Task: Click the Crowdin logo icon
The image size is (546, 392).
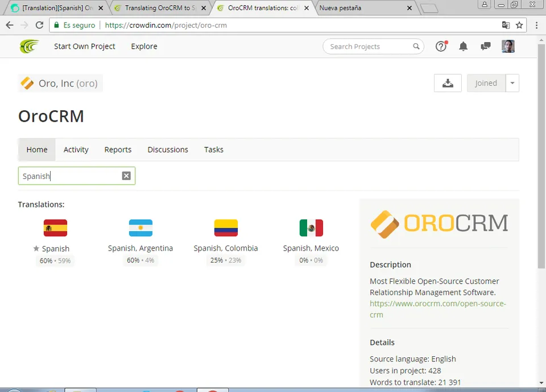Action: [x=29, y=46]
